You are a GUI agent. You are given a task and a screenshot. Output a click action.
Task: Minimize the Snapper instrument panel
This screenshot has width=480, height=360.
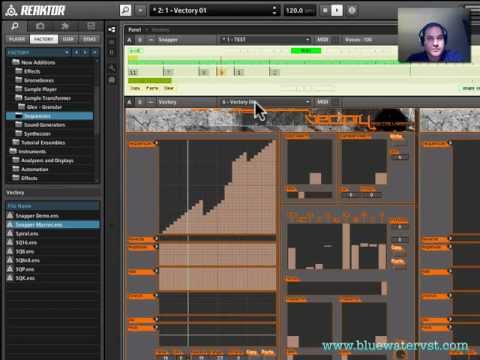(151, 40)
